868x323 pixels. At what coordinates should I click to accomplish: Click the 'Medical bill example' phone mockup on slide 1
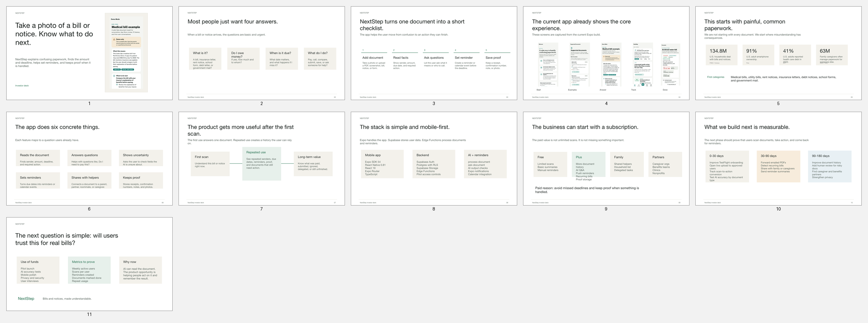click(126, 53)
